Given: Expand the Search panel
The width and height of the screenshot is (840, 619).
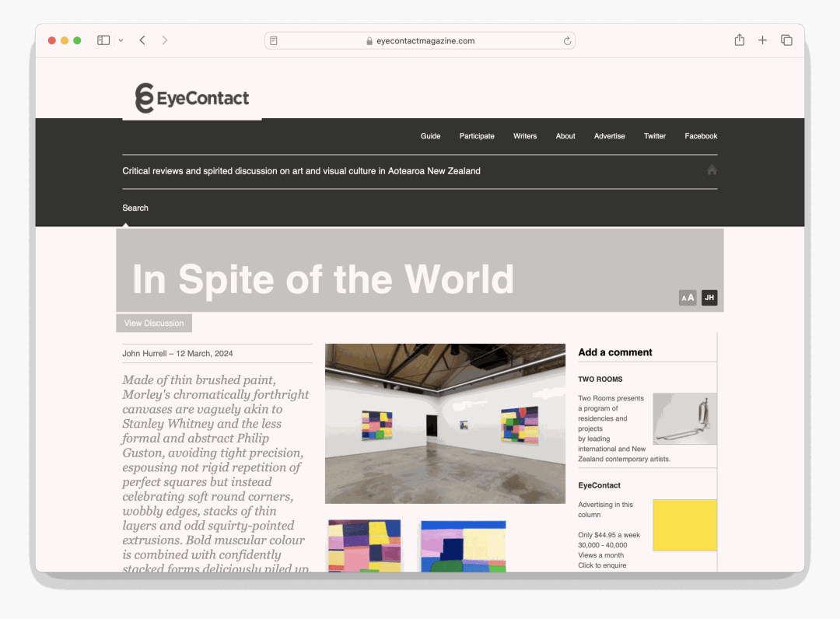Looking at the screenshot, I should (x=135, y=208).
